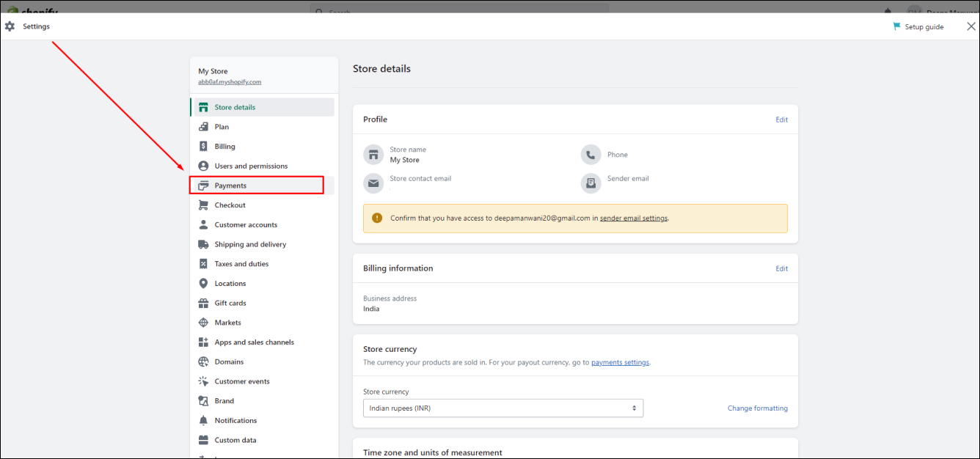Click the Plan icon in sidebar
Screen dimensions: 980x459
pyautogui.click(x=204, y=127)
